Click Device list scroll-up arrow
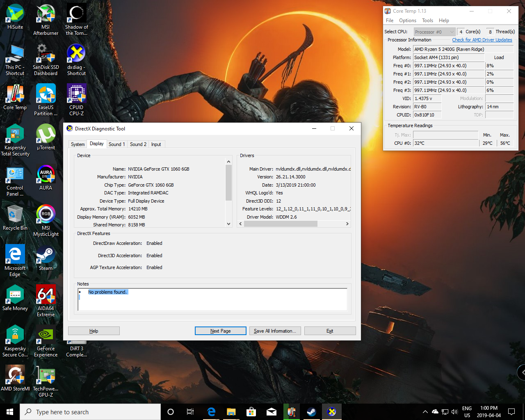Screen dimensions: 525x420 (x=229, y=162)
